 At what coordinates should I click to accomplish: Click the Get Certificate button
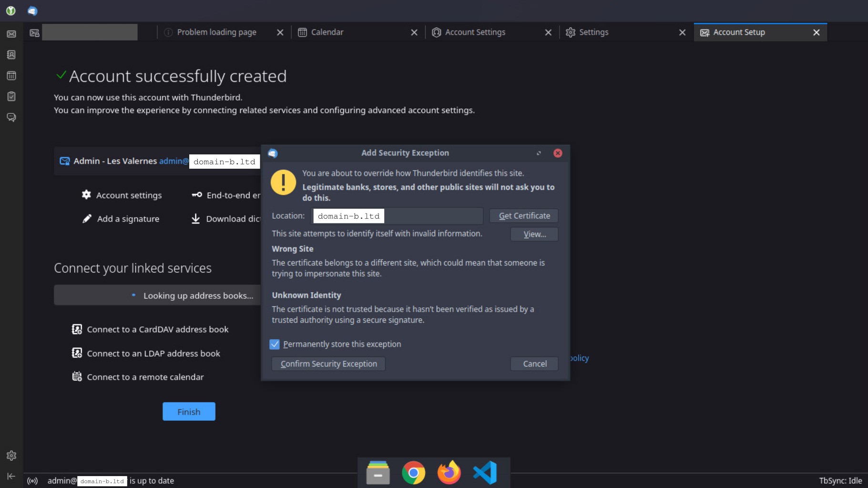[523, 215]
